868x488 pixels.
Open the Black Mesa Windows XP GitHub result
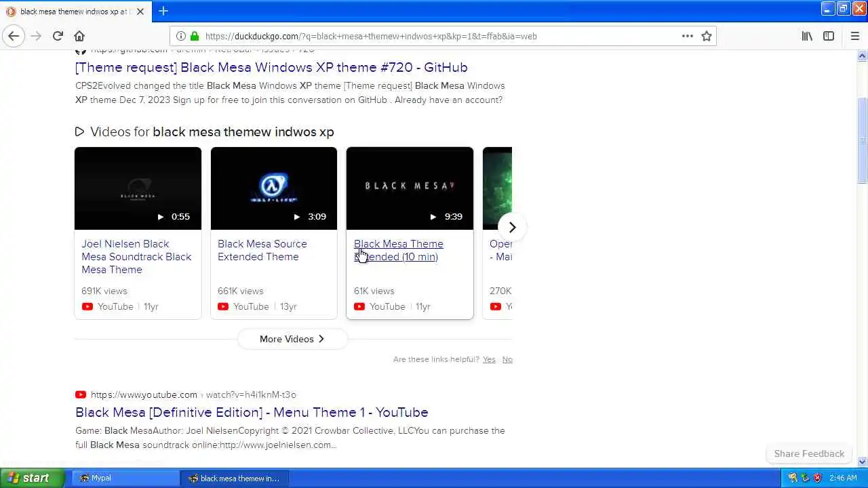tap(271, 67)
